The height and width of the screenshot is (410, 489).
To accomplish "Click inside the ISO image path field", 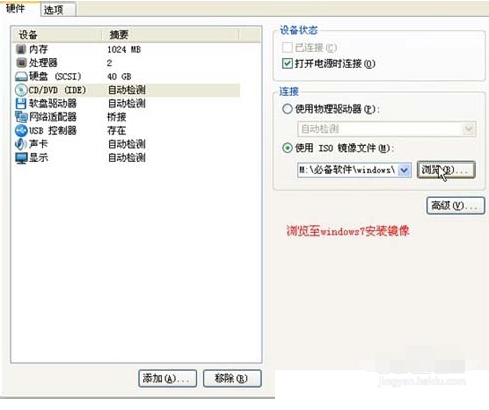I will (348, 170).
